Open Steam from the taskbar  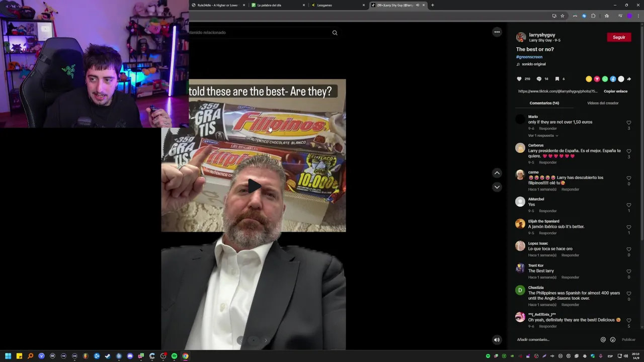click(x=108, y=356)
